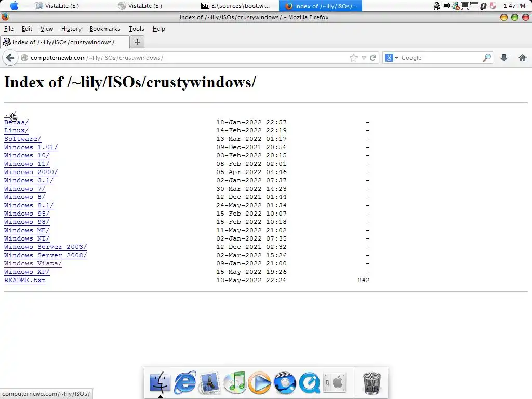This screenshot has width=532, height=399.
Task: Open the History menu
Action: tap(71, 29)
